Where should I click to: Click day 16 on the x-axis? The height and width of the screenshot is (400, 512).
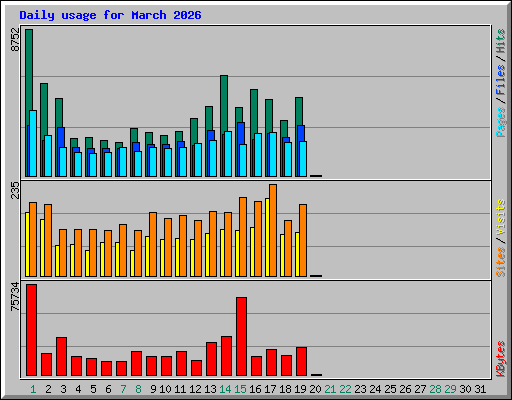(255, 389)
